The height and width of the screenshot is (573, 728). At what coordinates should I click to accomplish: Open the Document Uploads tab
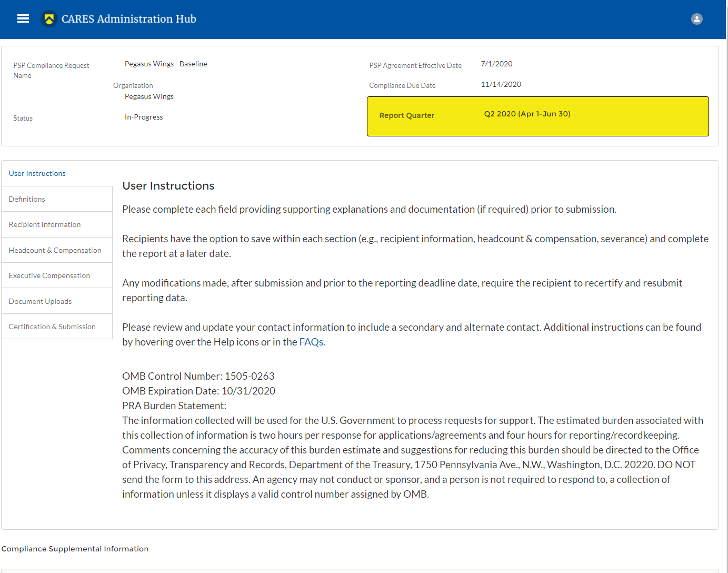[x=41, y=301]
